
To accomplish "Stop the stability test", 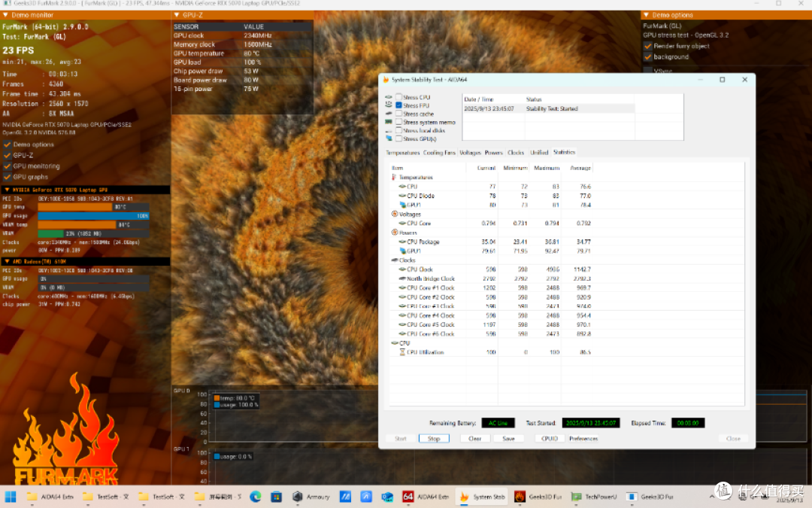I will (x=434, y=439).
